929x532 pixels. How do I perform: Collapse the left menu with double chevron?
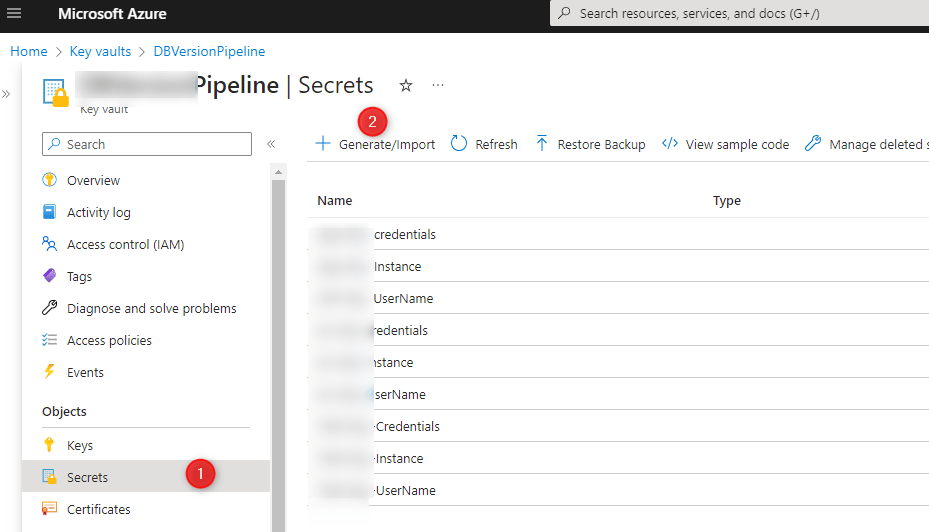(271, 144)
